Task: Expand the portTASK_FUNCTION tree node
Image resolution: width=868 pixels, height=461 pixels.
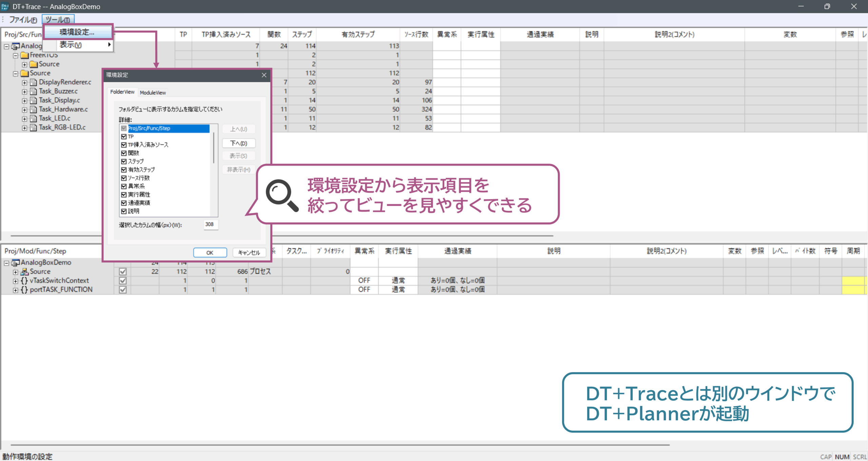Action: [15, 290]
